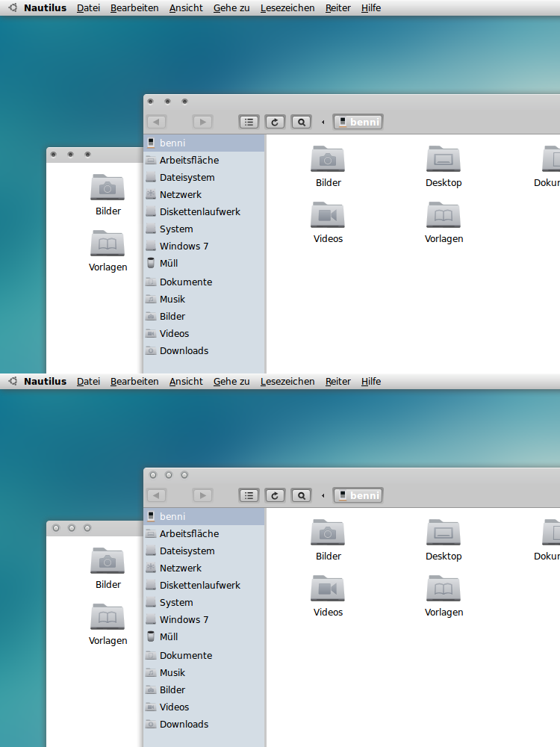This screenshot has width=560, height=747.
Task: Select Desktop folder in upper main file pane
Action: (444, 167)
